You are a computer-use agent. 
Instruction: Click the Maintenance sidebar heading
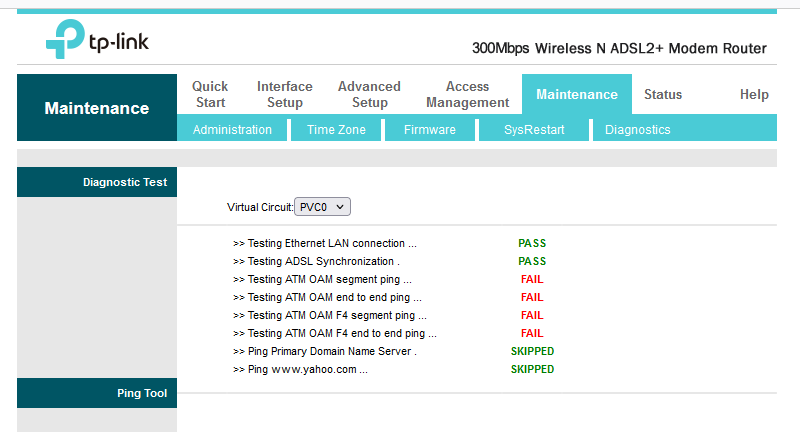coord(97,108)
